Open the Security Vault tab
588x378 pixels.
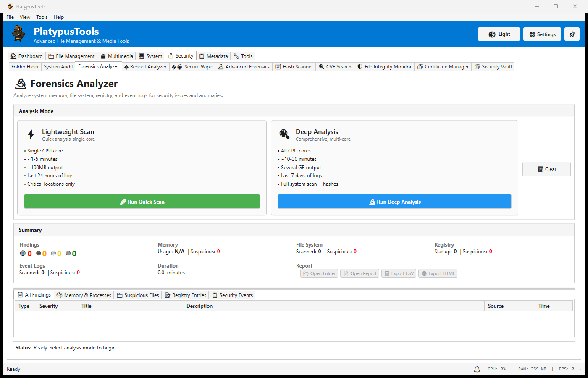pos(493,67)
